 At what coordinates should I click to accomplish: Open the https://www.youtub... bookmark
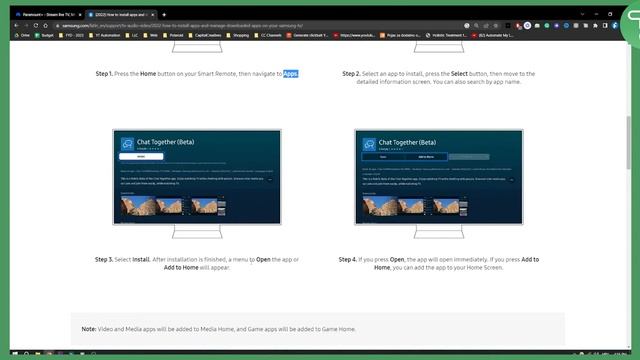tap(354, 36)
